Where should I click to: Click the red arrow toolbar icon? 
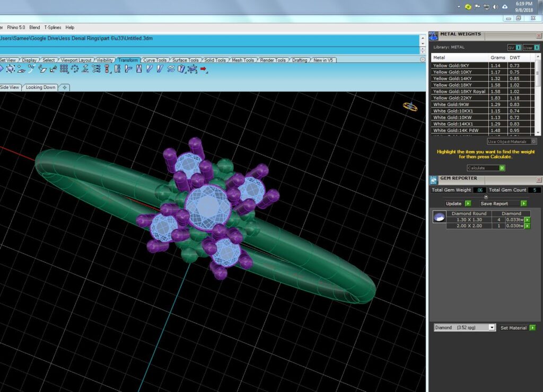(x=203, y=69)
